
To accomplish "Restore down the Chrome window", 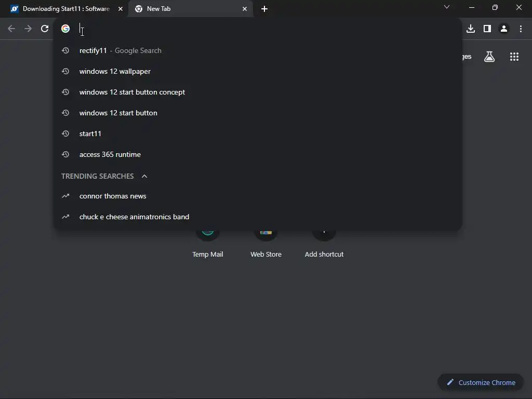I will coord(495,7).
